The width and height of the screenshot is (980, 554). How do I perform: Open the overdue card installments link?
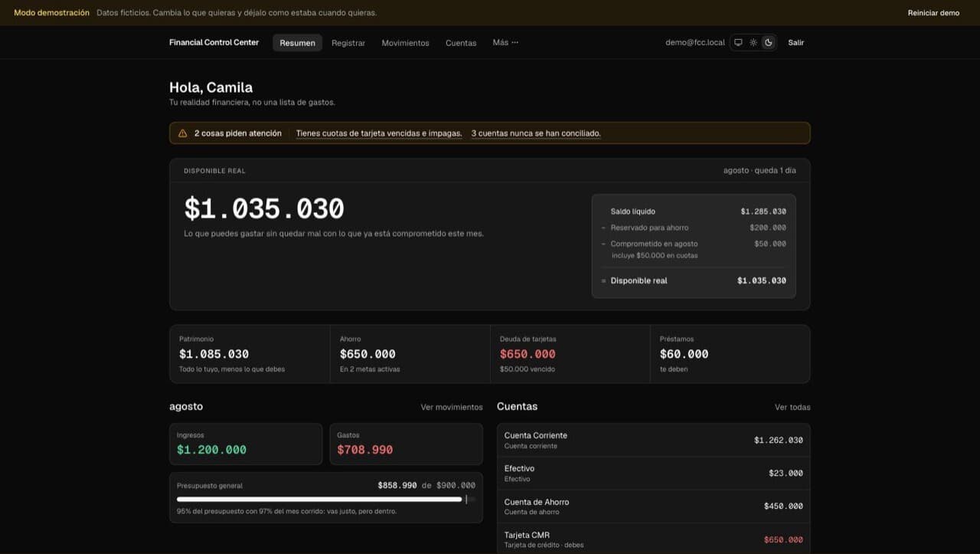[379, 133]
